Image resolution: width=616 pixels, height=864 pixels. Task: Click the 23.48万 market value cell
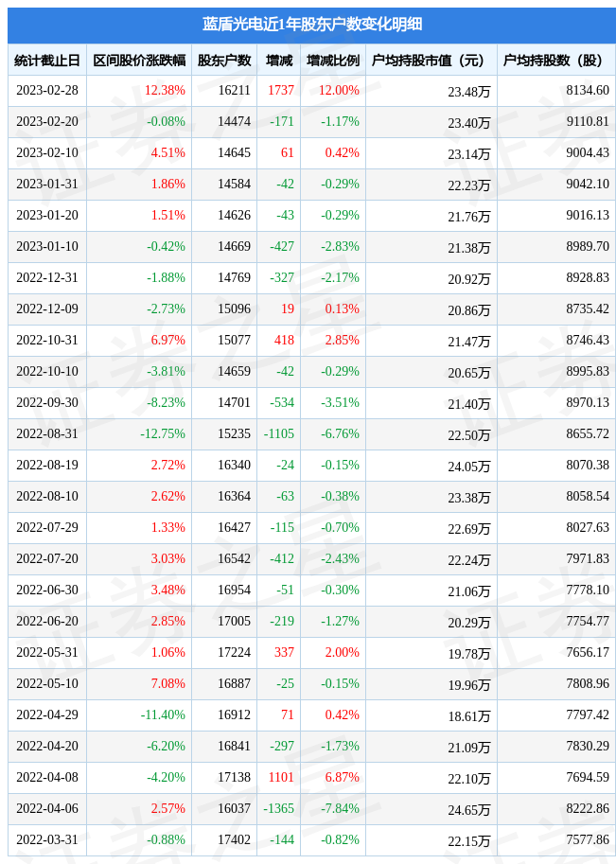[x=469, y=92]
